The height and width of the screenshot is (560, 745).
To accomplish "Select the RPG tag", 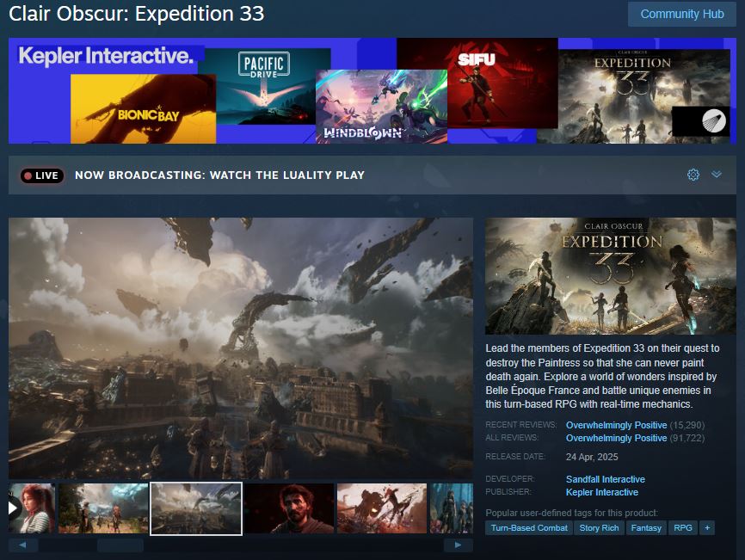I will click(x=683, y=527).
